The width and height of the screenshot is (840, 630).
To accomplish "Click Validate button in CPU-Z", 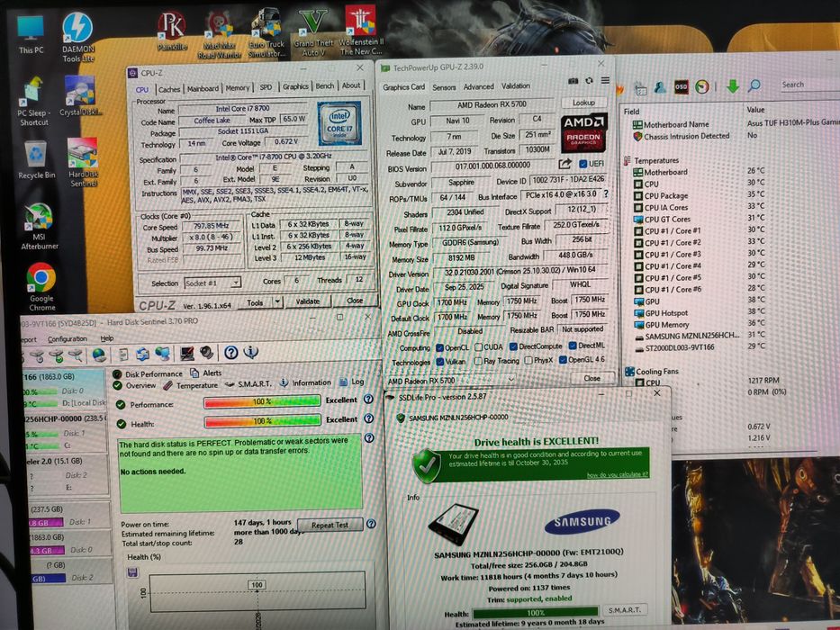I will tap(308, 301).
